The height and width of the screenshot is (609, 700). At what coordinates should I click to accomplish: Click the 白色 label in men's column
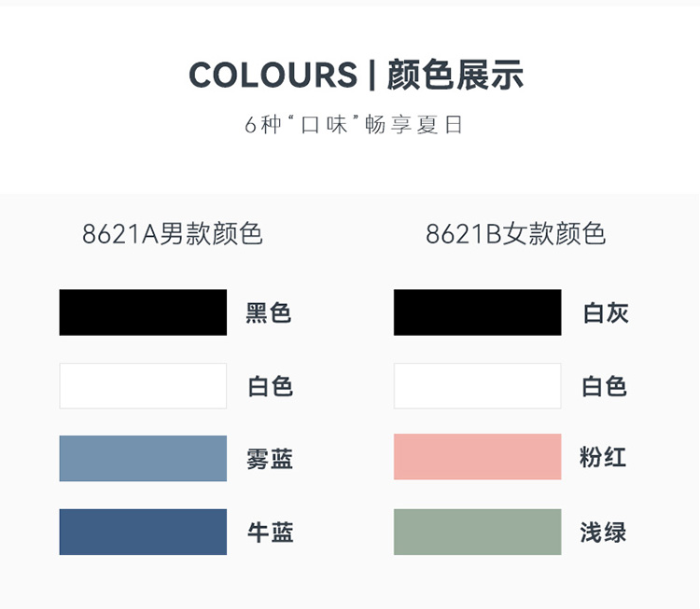[x=270, y=386]
